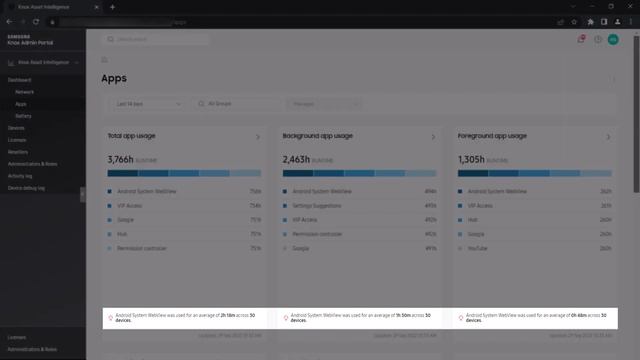Click darkest segment of Foreground app usage bar
This screenshot has height=360, width=640.
pyautogui.click(x=473, y=173)
